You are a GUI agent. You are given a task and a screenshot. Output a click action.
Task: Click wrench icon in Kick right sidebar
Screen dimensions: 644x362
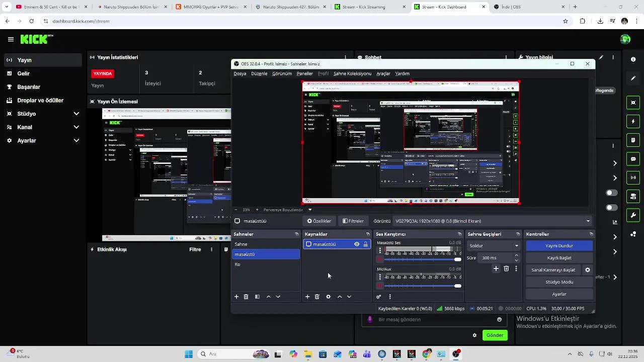point(633,215)
